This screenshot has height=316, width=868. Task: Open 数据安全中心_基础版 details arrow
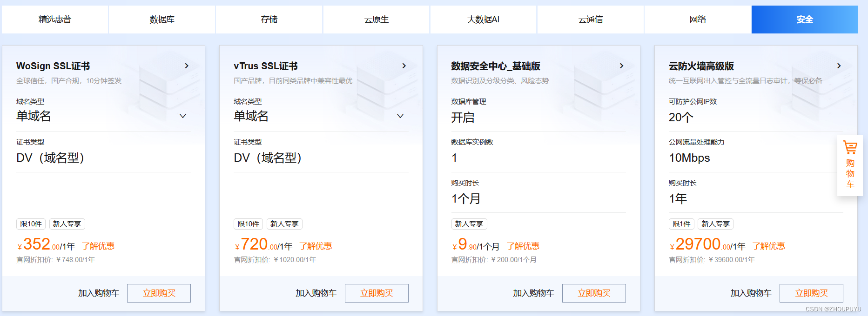coord(621,66)
